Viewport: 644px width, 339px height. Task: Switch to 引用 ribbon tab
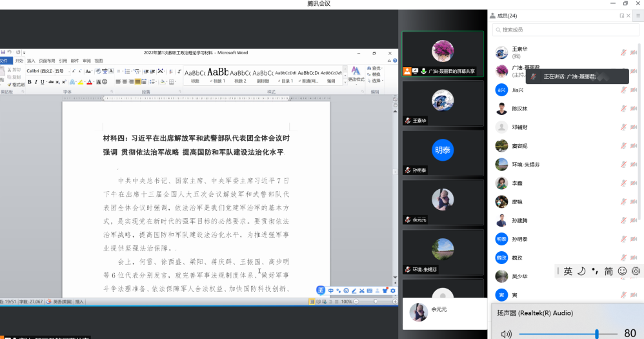click(63, 61)
